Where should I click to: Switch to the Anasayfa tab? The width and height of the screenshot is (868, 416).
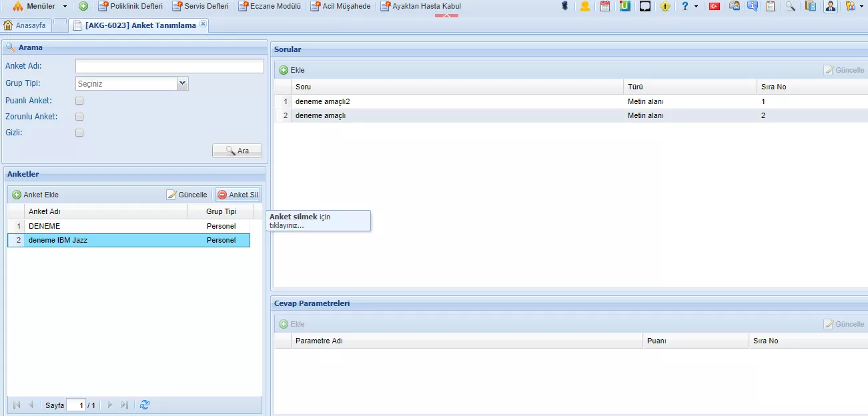click(25, 25)
